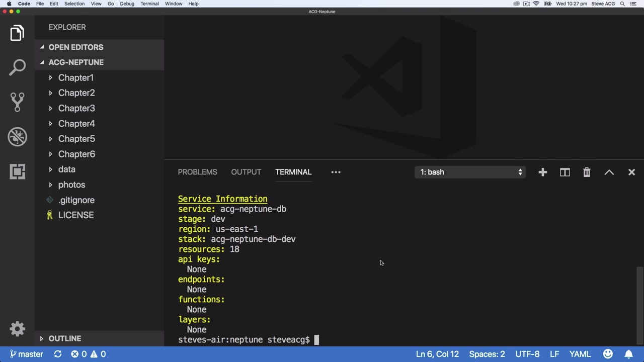Close the terminal panel
Screen dimensions: 644x362
pos(631,172)
